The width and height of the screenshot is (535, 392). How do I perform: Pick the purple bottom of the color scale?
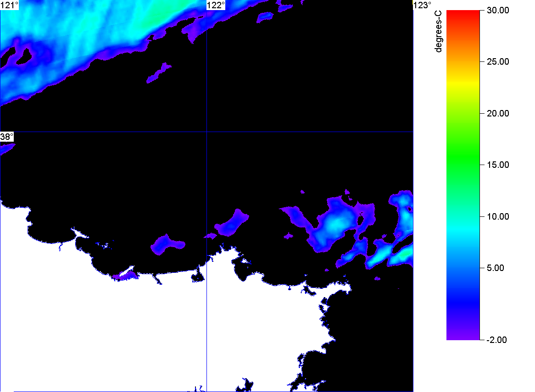[463, 336]
